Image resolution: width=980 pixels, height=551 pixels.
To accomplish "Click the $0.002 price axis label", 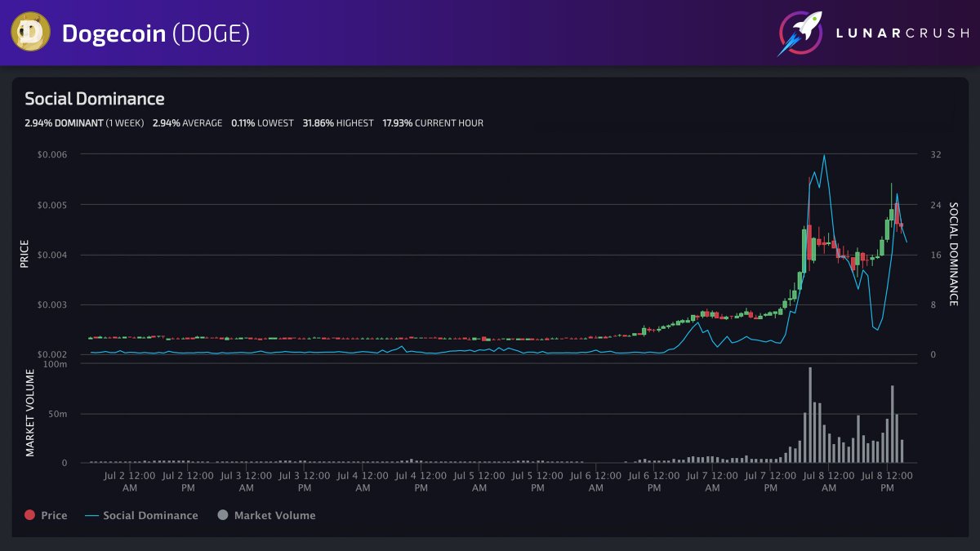I will coord(52,355).
